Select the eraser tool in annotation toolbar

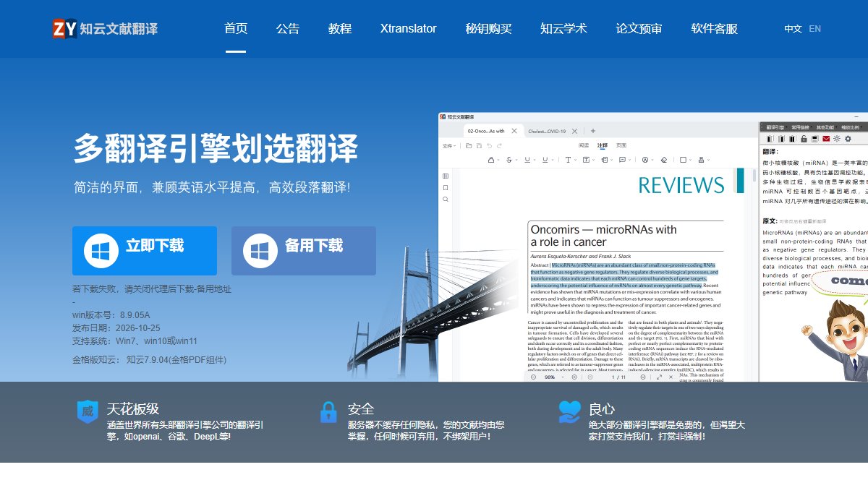click(x=664, y=160)
